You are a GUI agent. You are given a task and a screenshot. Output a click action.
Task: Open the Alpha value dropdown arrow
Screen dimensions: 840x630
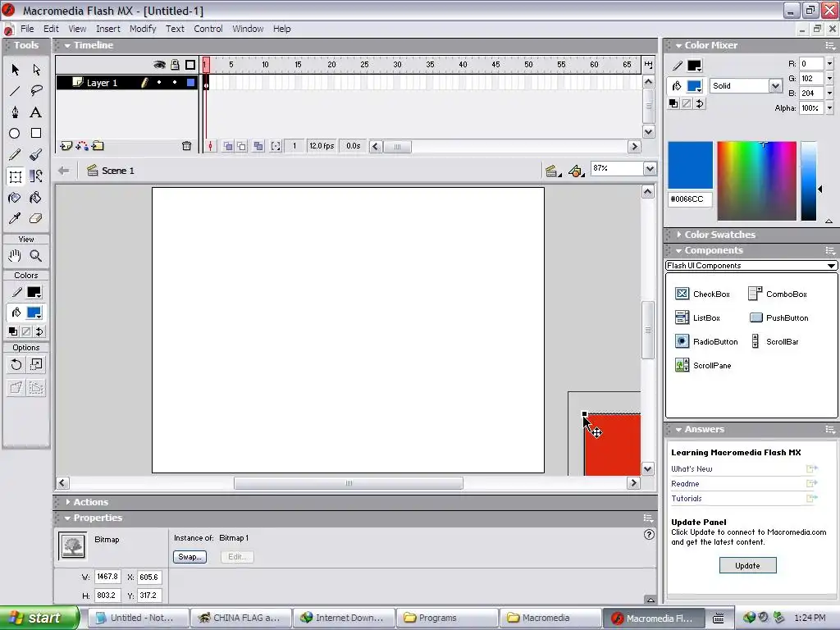coord(830,108)
